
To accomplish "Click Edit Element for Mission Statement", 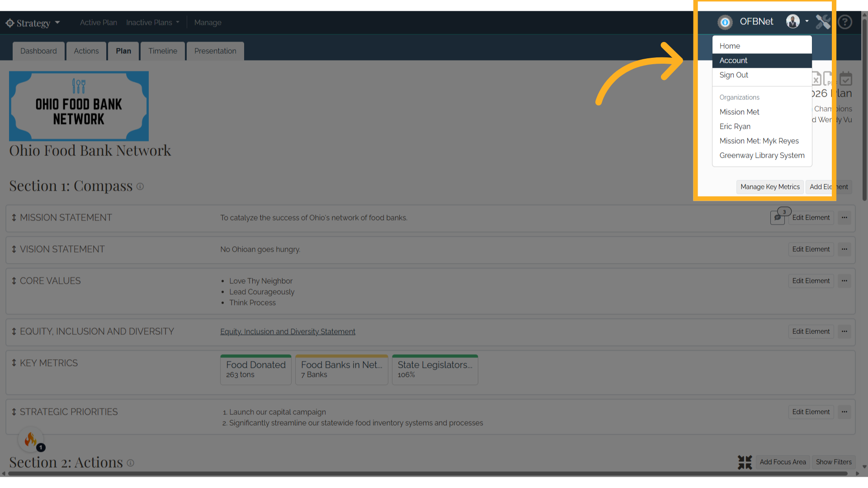I will [x=811, y=218].
